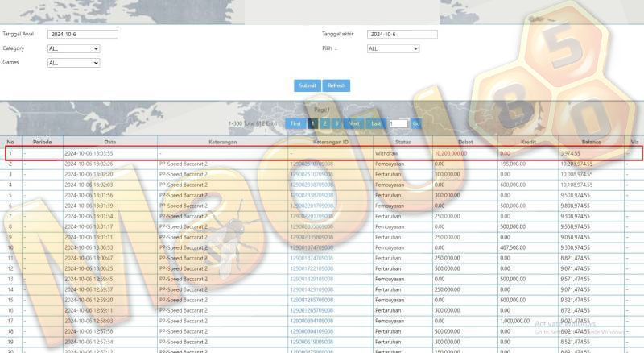Select current page 1 in pagination
The height and width of the screenshot is (353, 644).
click(312, 123)
